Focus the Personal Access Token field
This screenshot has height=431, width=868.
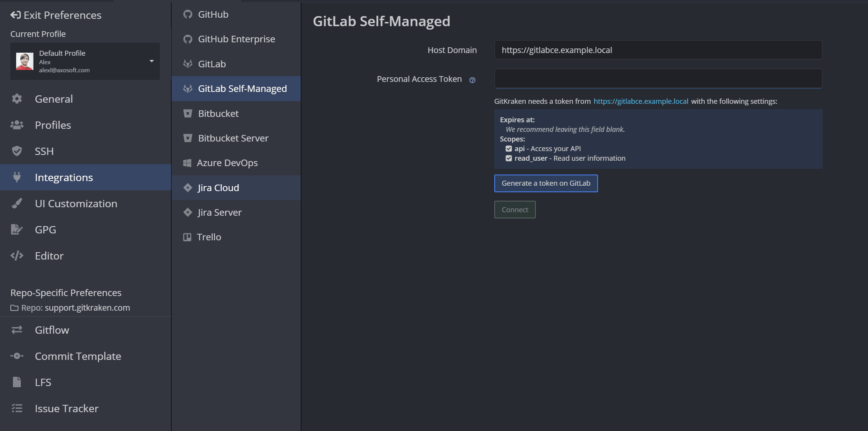658,79
